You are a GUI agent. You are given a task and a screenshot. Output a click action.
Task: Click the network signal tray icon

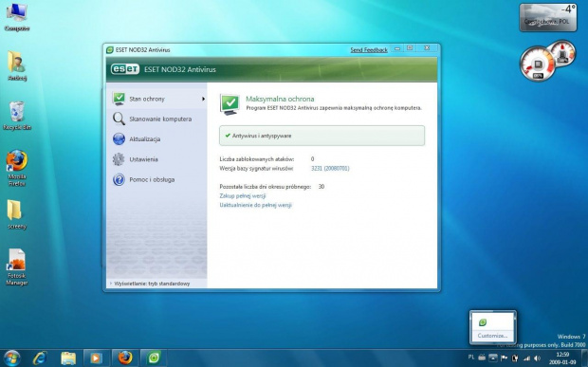click(x=527, y=358)
